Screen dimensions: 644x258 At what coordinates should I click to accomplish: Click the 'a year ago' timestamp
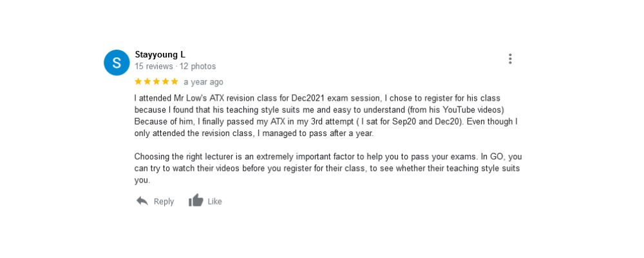[204, 82]
